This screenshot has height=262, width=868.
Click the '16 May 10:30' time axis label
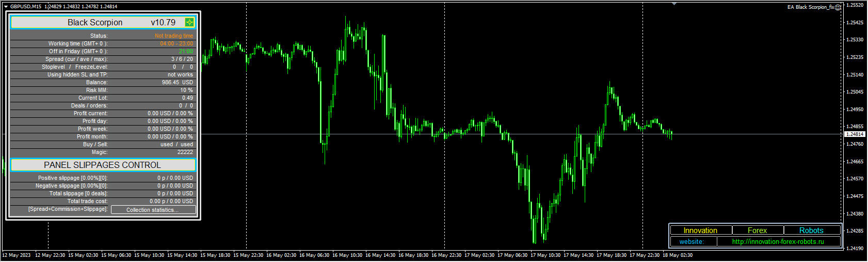347,255
